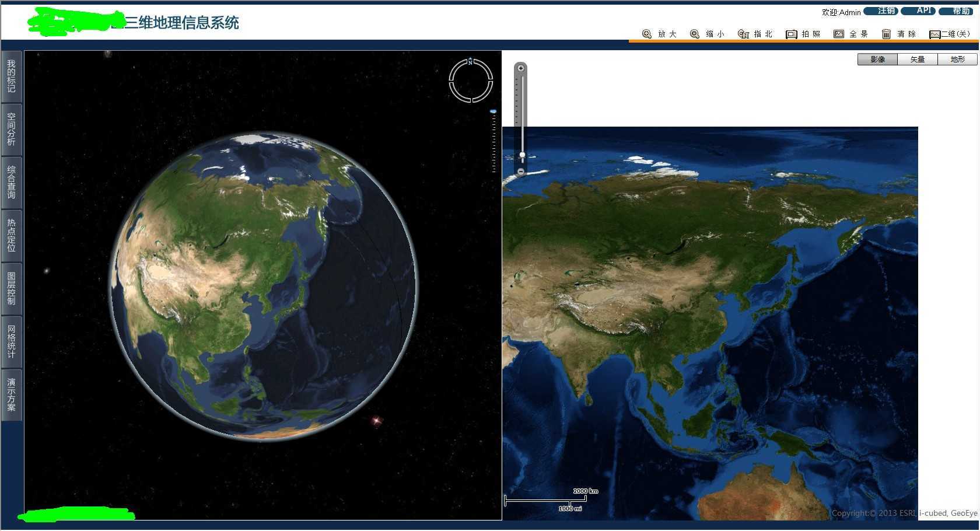980x531 pixels.
Task: Click the N marker on the compass
Action: [470, 61]
